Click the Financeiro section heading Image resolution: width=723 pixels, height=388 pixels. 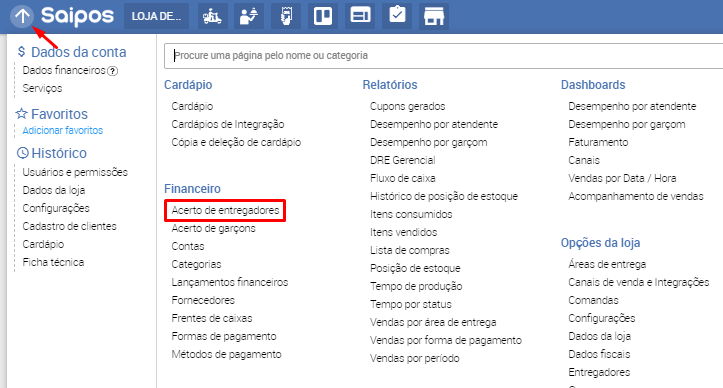[192, 189]
